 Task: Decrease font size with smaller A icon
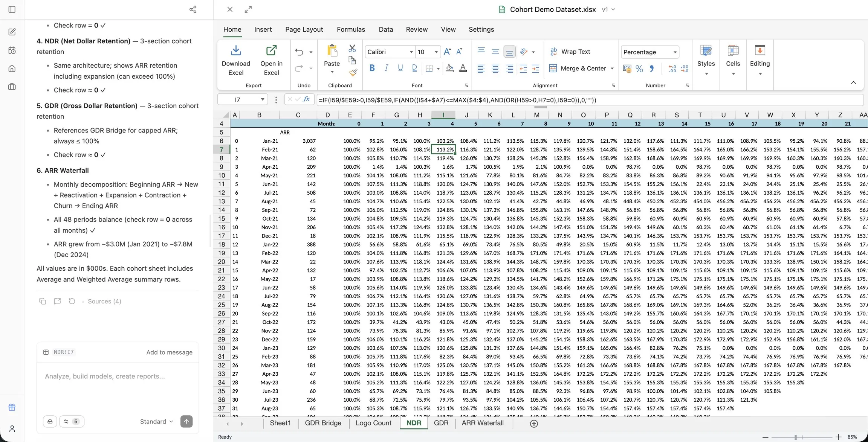coord(459,52)
